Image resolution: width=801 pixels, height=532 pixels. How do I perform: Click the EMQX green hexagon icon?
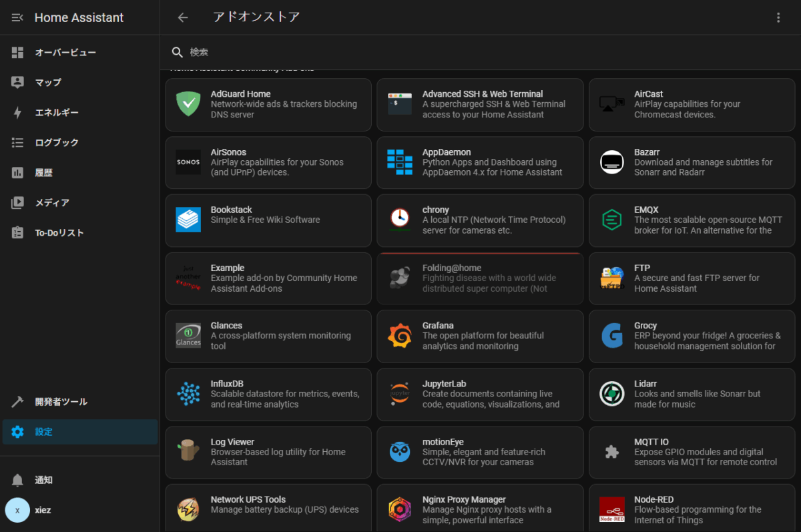point(612,220)
